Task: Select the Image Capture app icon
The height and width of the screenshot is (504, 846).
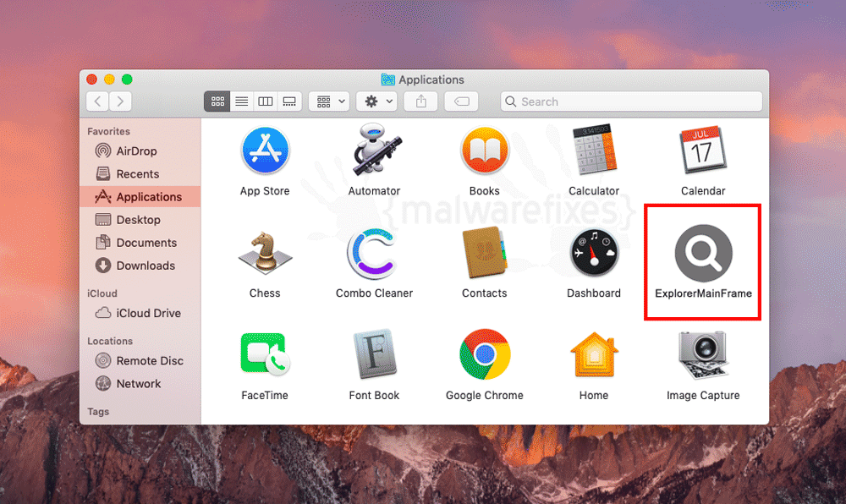Action: tap(703, 355)
